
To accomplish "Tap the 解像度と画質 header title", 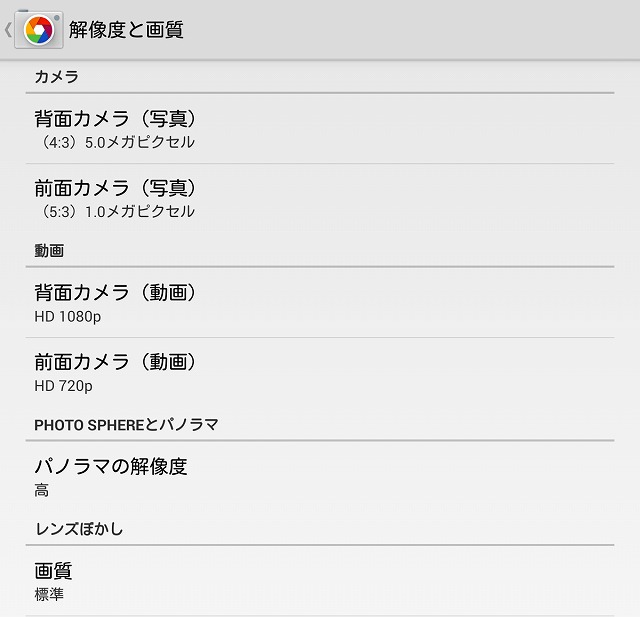I will (127, 30).
